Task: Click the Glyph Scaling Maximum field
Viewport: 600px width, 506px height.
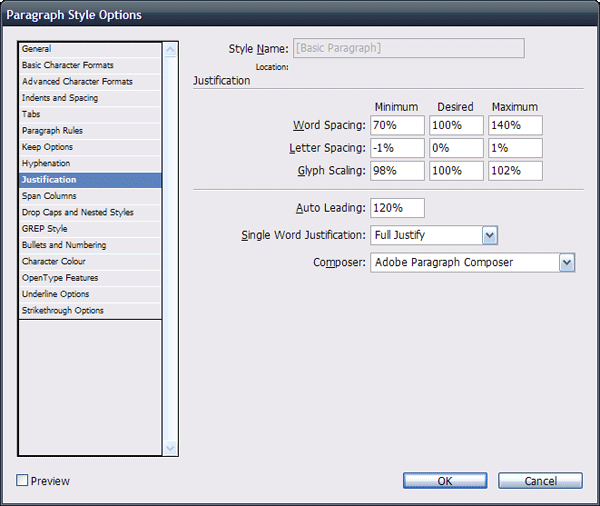Action: 515,171
